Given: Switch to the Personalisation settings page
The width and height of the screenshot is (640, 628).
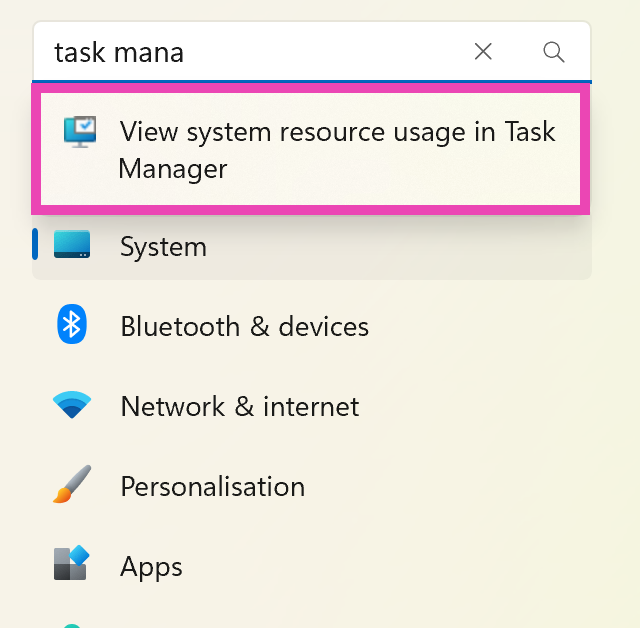Looking at the screenshot, I should 212,487.
